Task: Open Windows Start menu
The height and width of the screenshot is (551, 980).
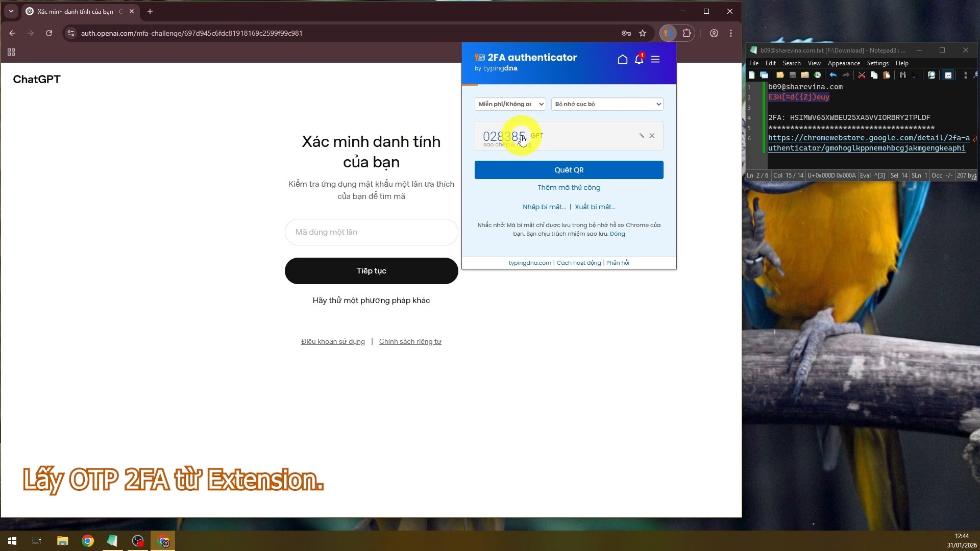Action: pos(12,541)
